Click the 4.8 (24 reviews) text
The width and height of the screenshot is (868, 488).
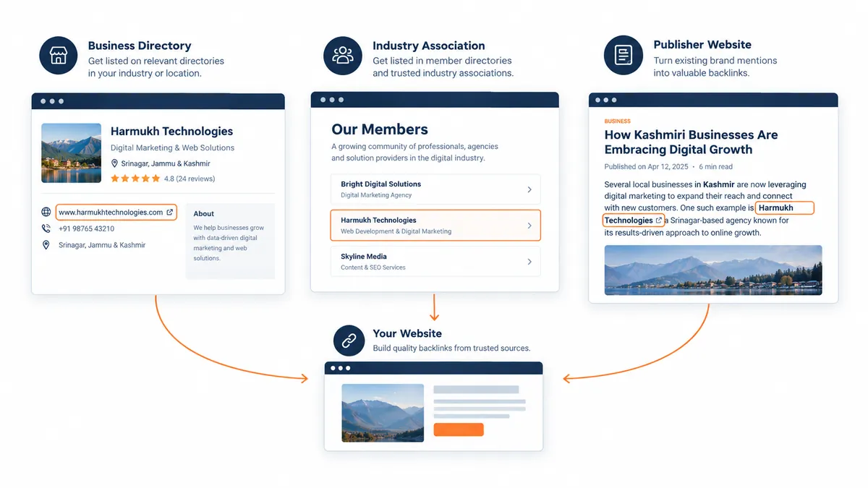[x=190, y=179]
